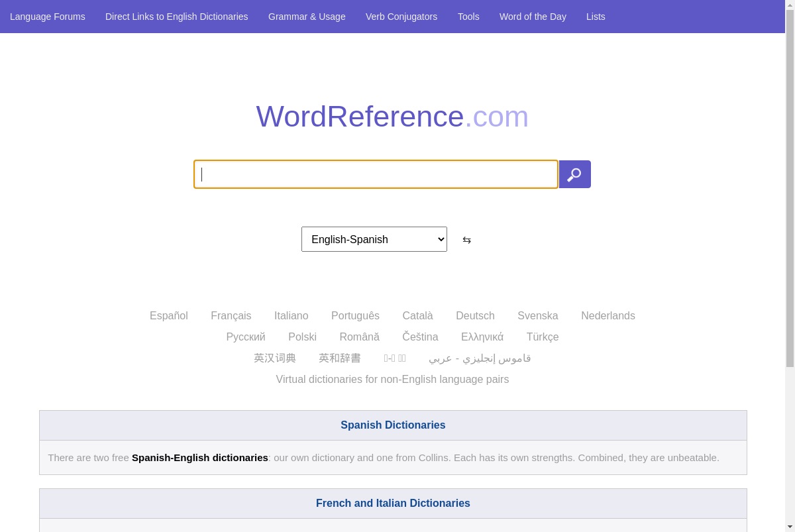
Task: Switch site language to Русский
Action: coord(246,337)
